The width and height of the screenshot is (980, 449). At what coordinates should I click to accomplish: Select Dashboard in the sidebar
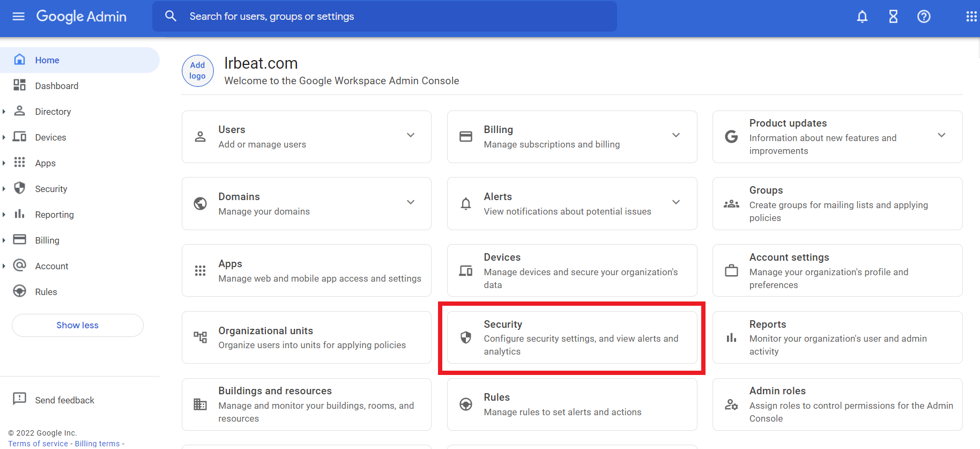[x=56, y=86]
